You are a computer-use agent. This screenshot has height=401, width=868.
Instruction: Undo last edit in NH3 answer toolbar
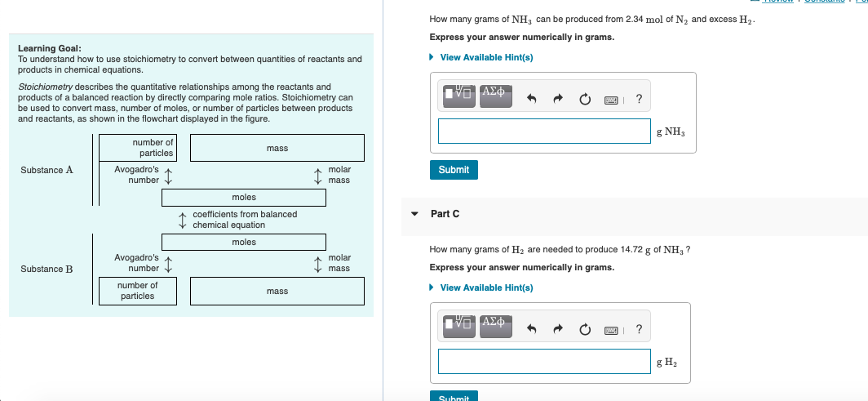point(532,100)
